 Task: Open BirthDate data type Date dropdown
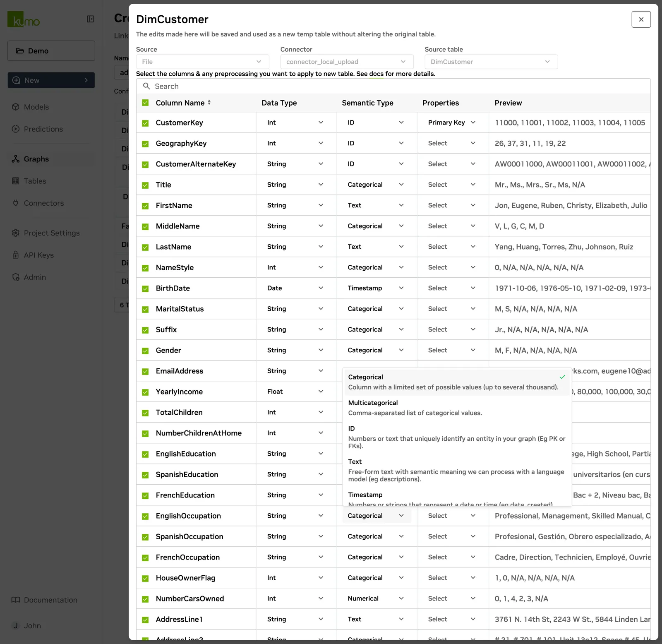(x=295, y=288)
